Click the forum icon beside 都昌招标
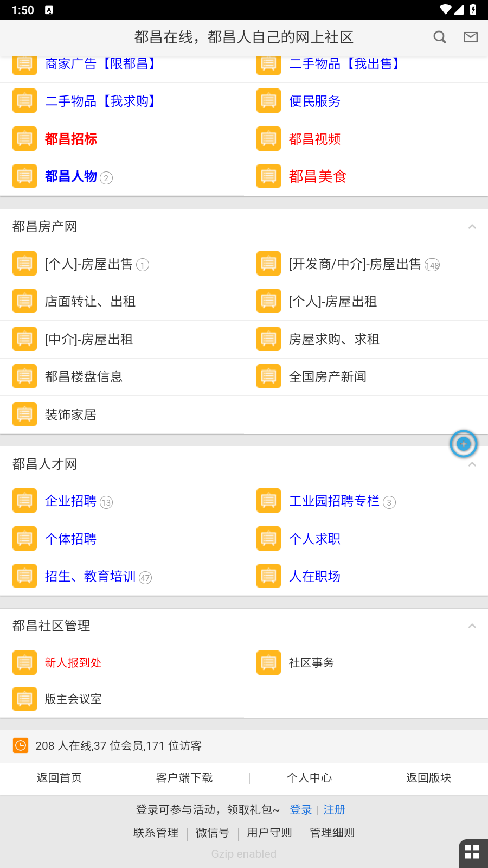The height and width of the screenshot is (868, 488). [x=24, y=138]
